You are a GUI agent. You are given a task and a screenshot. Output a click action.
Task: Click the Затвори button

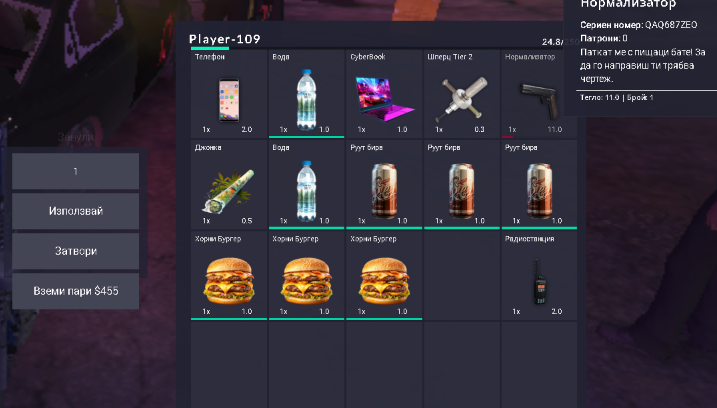(x=75, y=251)
